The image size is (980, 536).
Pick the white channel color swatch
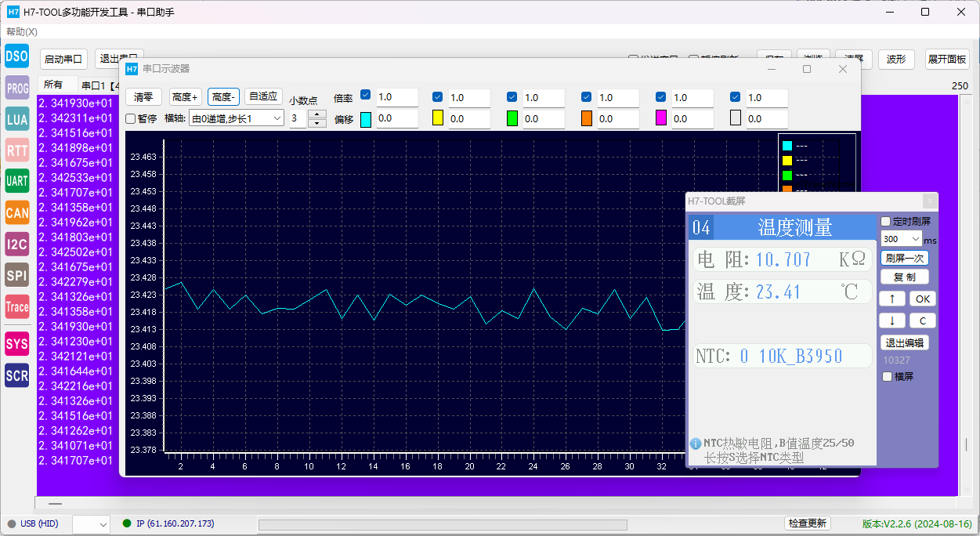pos(736,118)
